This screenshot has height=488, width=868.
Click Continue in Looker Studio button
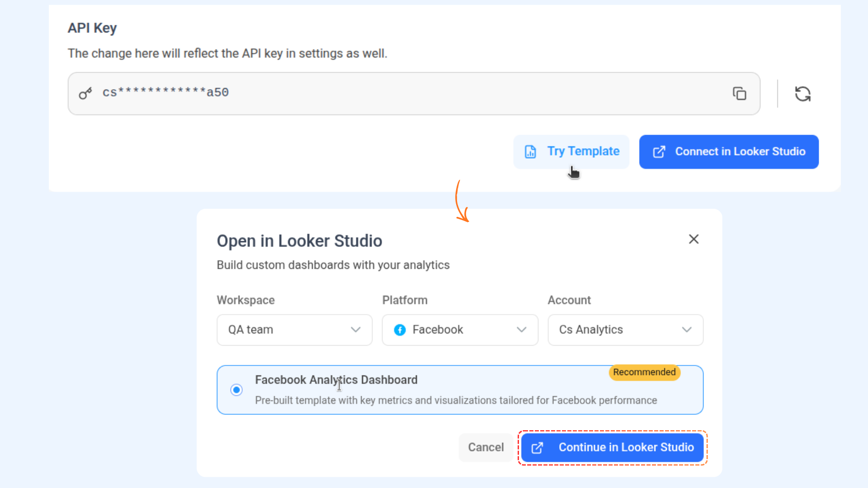pyautogui.click(x=613, y=447)
